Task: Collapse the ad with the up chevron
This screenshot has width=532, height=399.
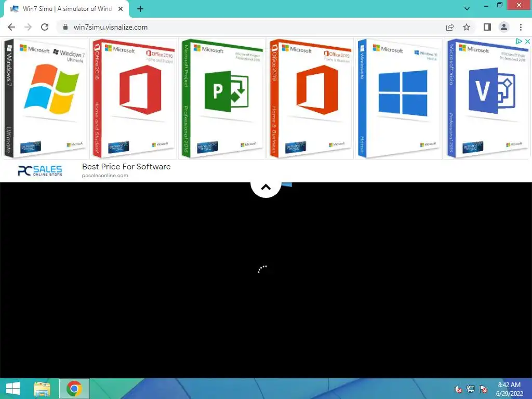Action: (x=266, y=187)
